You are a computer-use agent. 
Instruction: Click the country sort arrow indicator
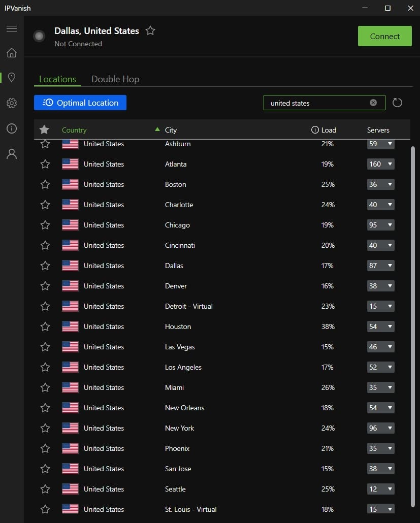157,129
